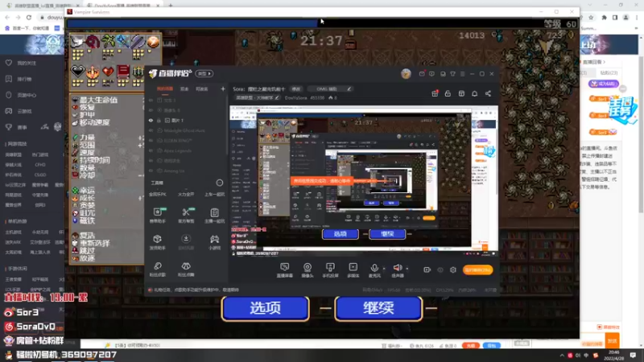Open settings gear in the streaming app

point(453,269)
